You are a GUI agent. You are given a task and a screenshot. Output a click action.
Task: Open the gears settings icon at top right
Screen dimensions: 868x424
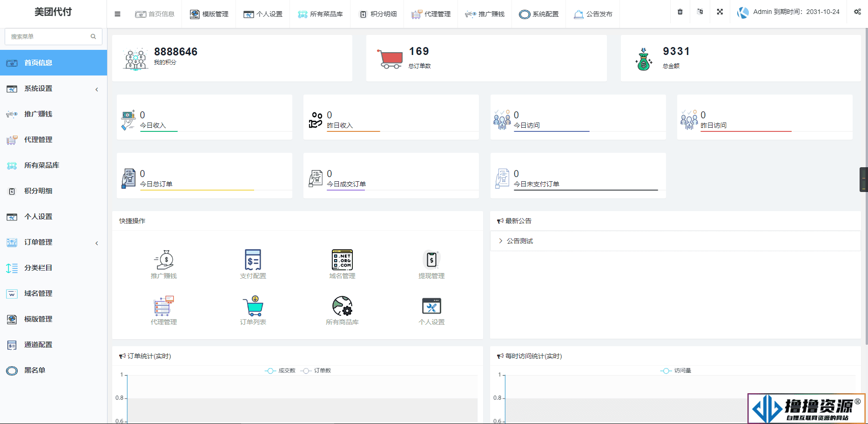point(857,12)
